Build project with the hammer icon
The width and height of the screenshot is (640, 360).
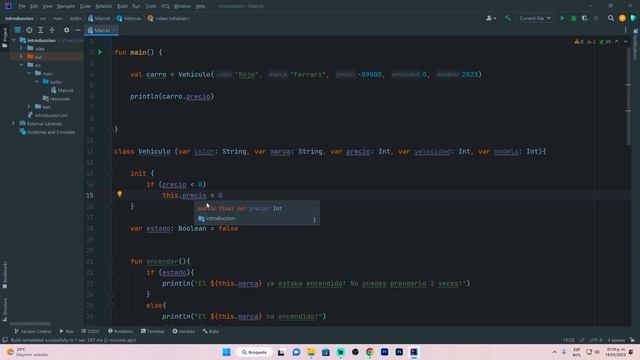(x=508, y=18)
